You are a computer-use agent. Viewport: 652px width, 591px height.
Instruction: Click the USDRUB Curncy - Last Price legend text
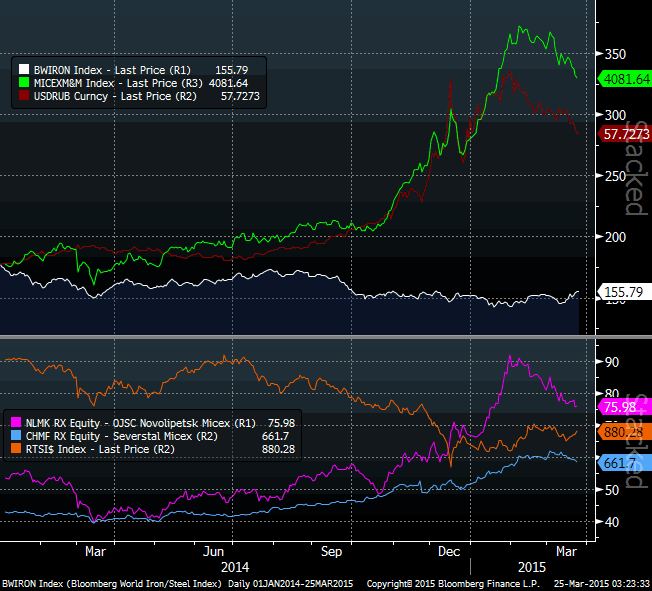110,96
